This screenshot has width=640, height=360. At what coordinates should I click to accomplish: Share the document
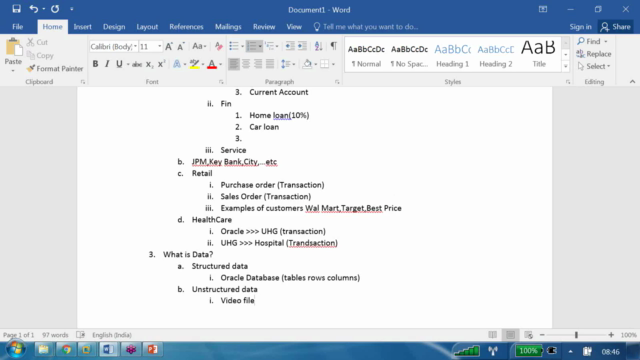pyautogui.click(x=616, y=27)
